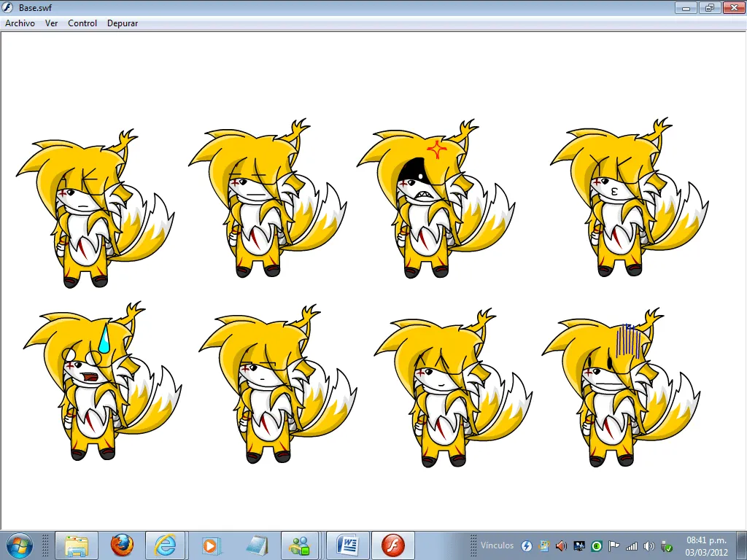Toggle the speaker volume icon in system tray
This screenshot has width=747, height=560.
click(648, 545)
